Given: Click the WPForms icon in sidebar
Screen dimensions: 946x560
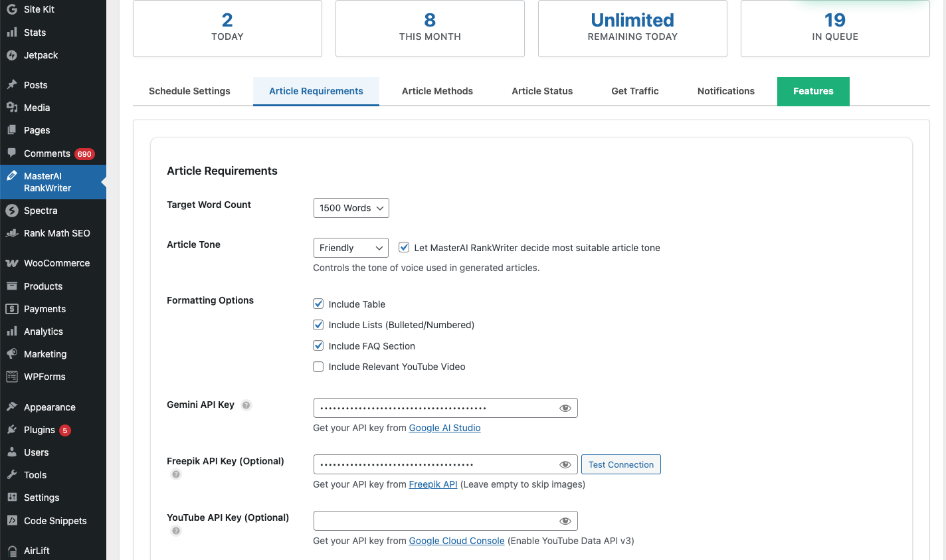Looking at the screenshot, I should tap(12, 377).
